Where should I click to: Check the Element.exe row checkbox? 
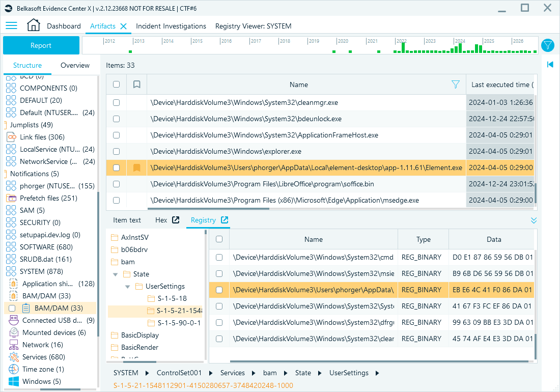pos(116,167)
